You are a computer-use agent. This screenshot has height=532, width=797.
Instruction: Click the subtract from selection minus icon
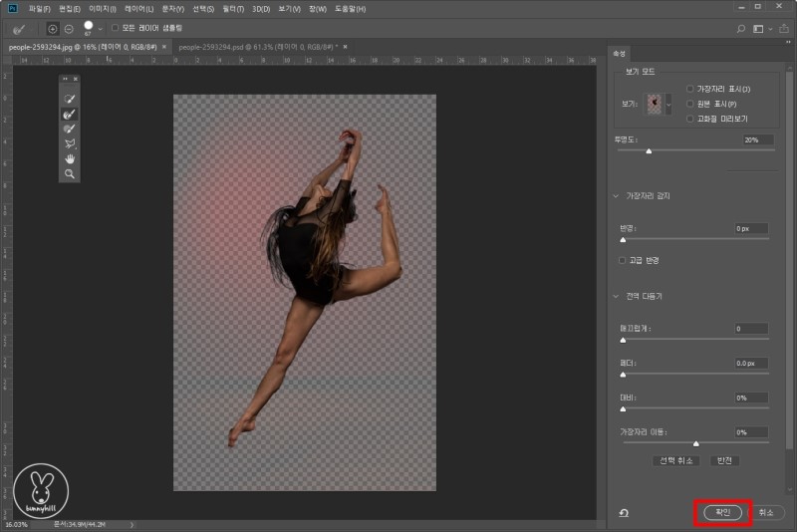69,28
